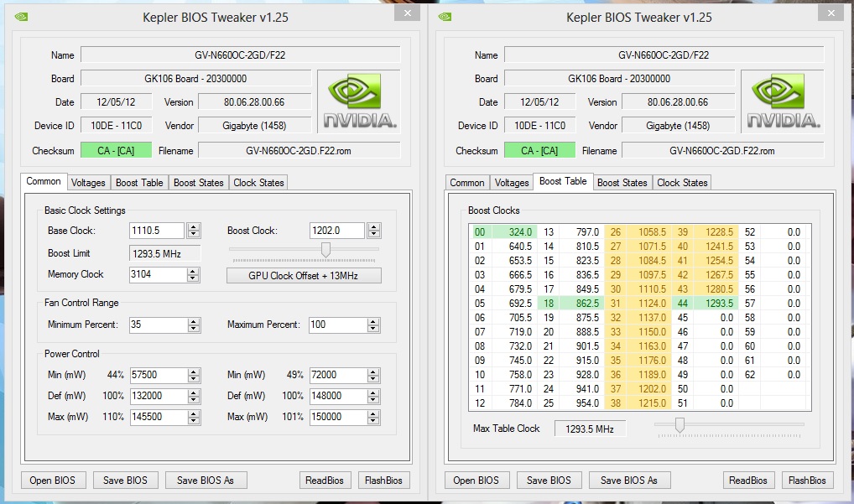Adjust the Boost Clock spinner arrows
This screenshot has width=854, height=504.
[373, 231]
